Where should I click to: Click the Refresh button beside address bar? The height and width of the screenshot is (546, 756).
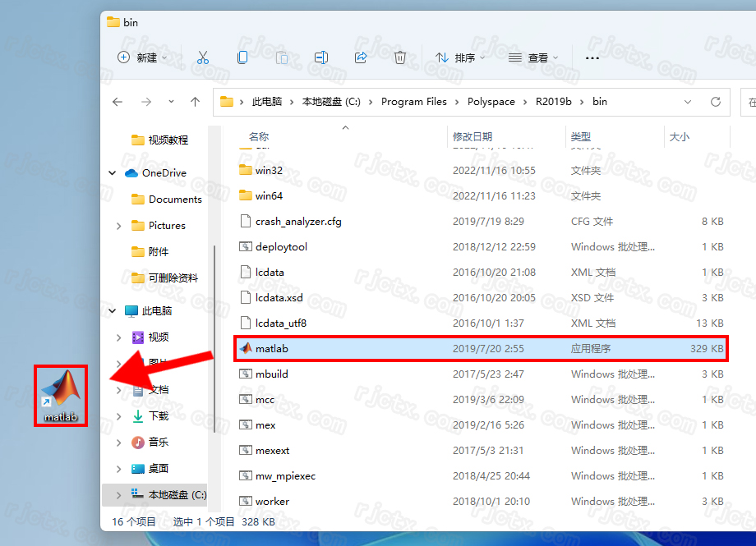coord(716,102)
